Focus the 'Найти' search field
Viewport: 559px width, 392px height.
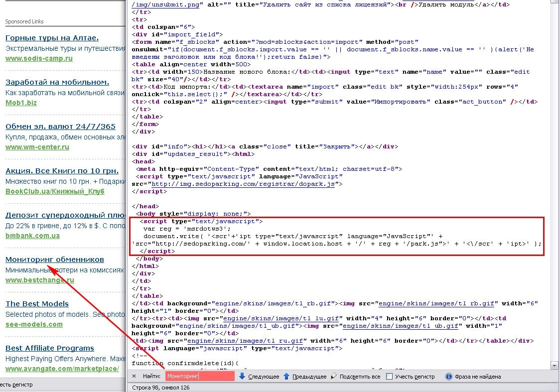point(199,377)
